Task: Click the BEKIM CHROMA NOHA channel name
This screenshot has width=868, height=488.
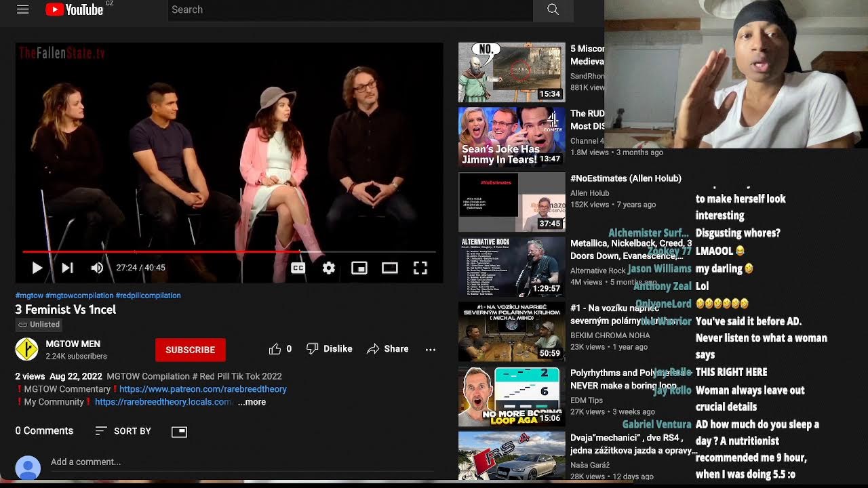Action: point(610,335)
